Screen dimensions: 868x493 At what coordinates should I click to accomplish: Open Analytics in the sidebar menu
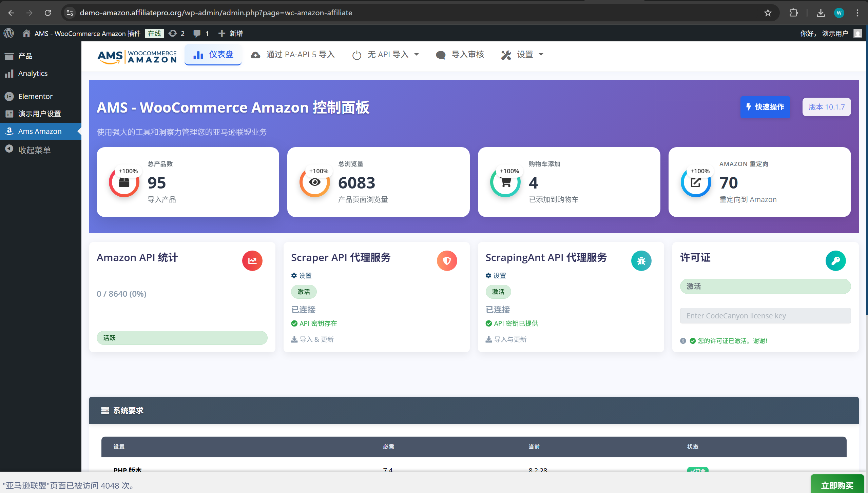pos(41,73)
